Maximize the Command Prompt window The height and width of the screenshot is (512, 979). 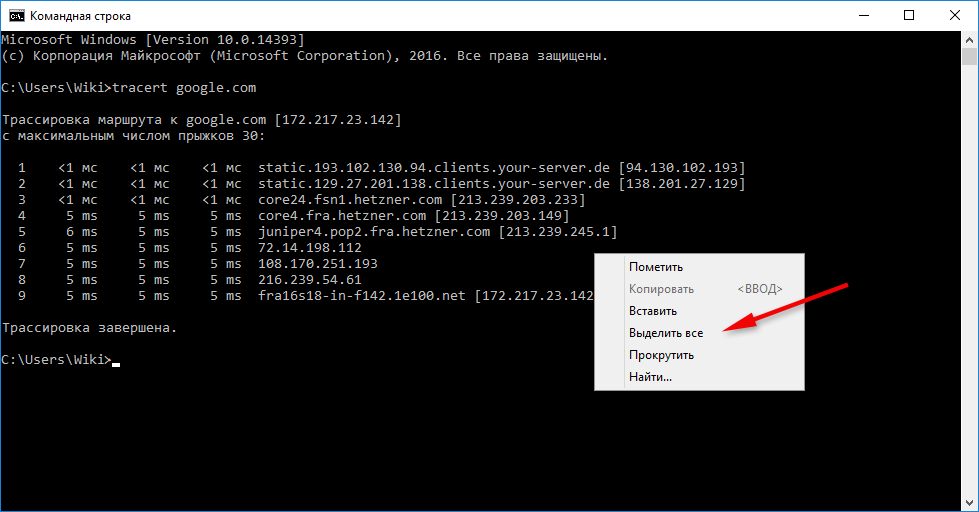[908, 16]
